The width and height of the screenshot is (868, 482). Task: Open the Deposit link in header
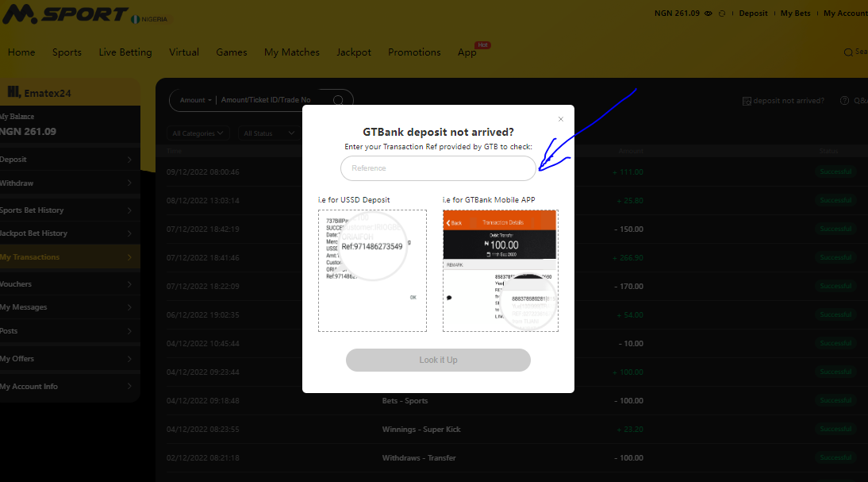click(753, 13)
